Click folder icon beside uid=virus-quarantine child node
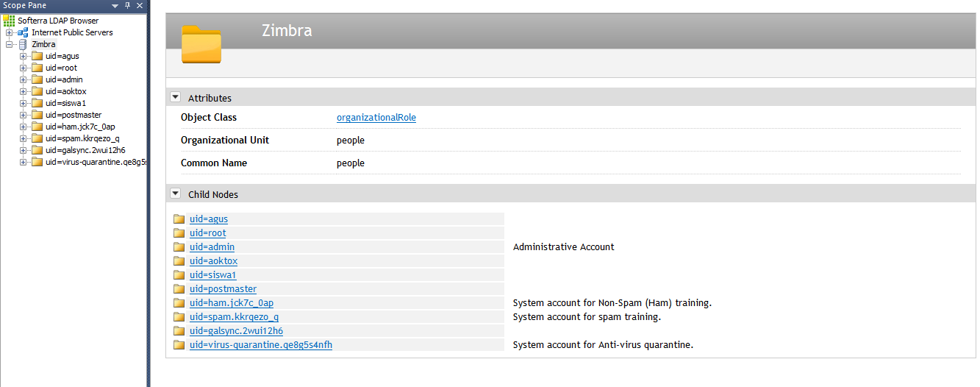 coord(179,344)
